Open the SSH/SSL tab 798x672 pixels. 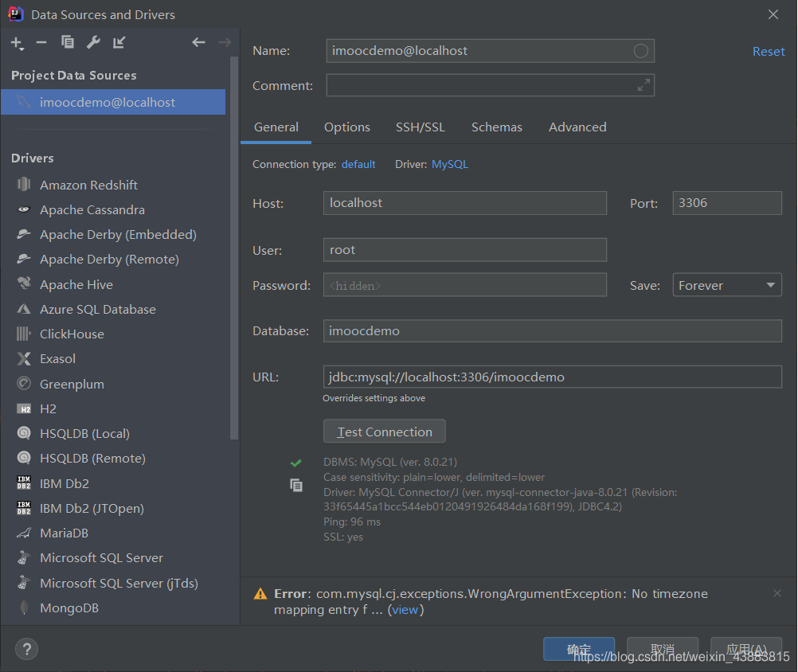click(x=421, y=127)
